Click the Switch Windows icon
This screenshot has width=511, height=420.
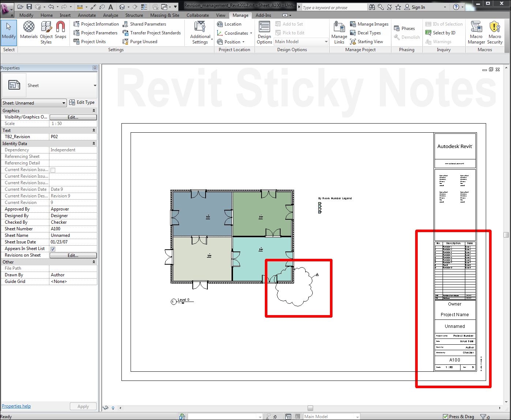tap(165, 7)
